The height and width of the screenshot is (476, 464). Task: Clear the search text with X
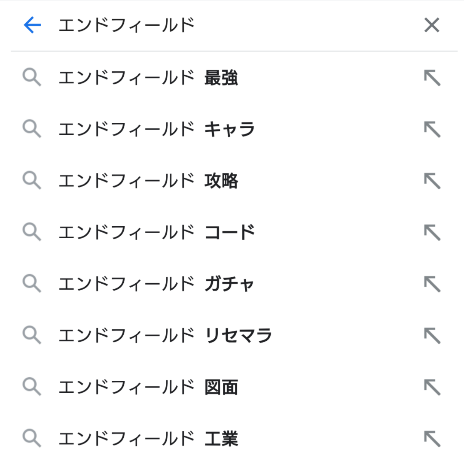coord(432,26)
